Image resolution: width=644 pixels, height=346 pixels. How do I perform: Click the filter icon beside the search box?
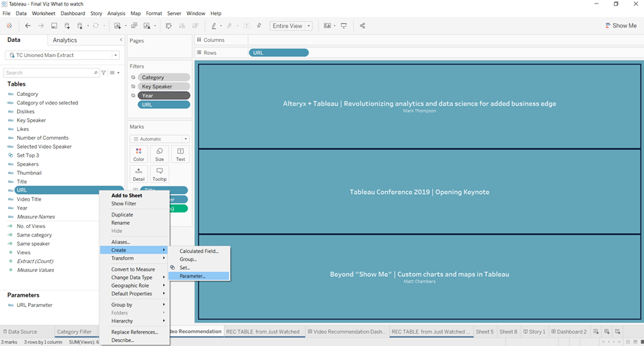click(x=104, y=73)
